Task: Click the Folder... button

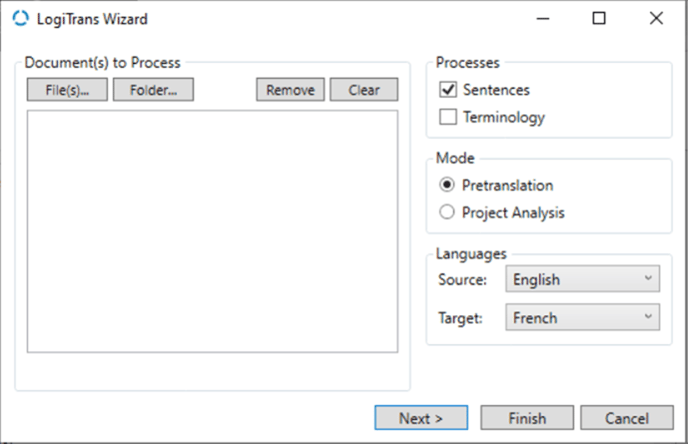Action: pos(153,90)
